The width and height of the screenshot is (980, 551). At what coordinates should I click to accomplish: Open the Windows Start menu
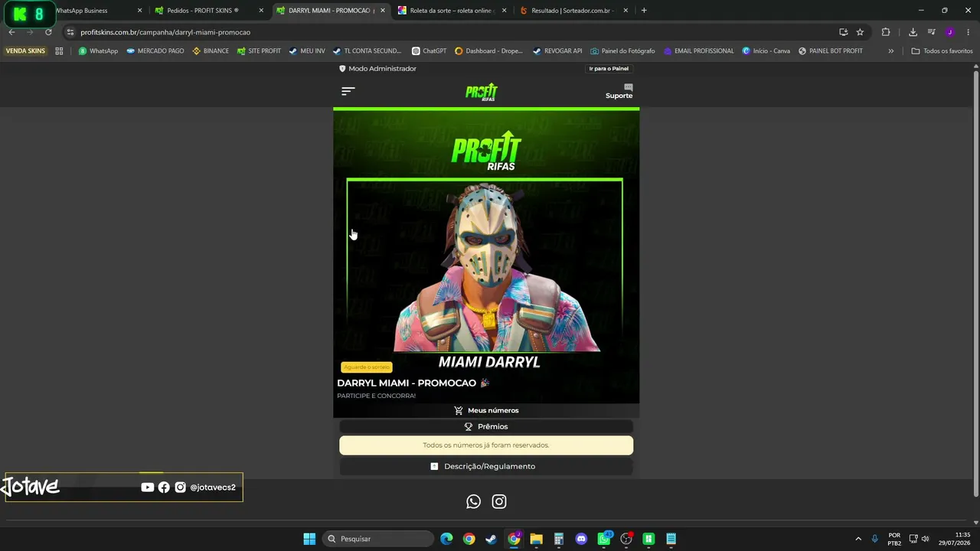click(x=309, y=539)
